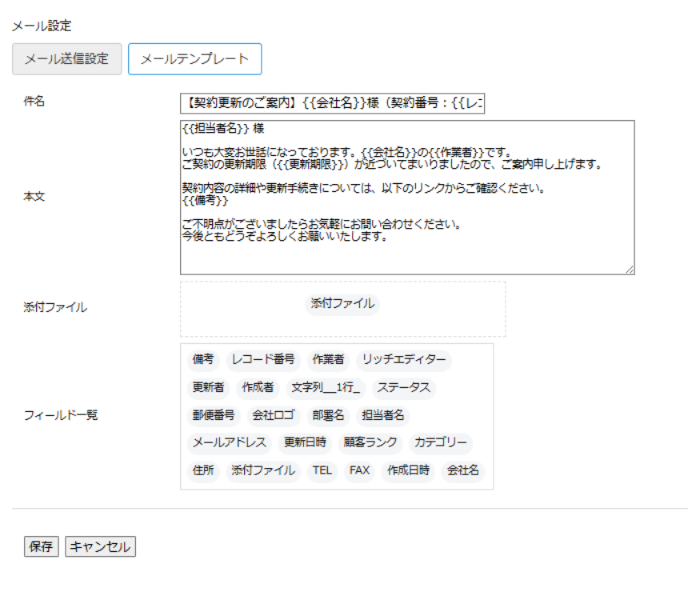Select the 担当者名 field chip
Screen dimensions: 688x616
[x=383, y=415]
